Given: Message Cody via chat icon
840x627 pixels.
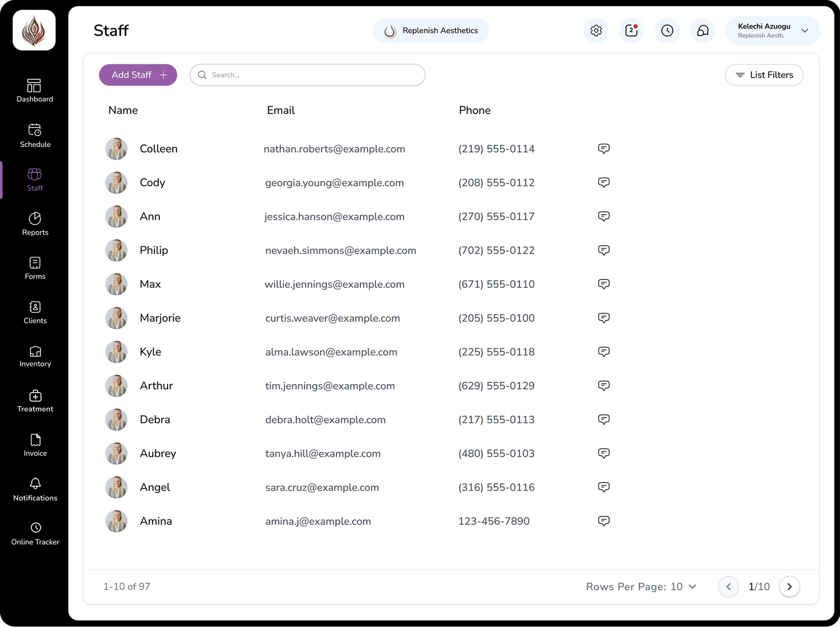Looking at the screenshot, I should click(603, 182).
